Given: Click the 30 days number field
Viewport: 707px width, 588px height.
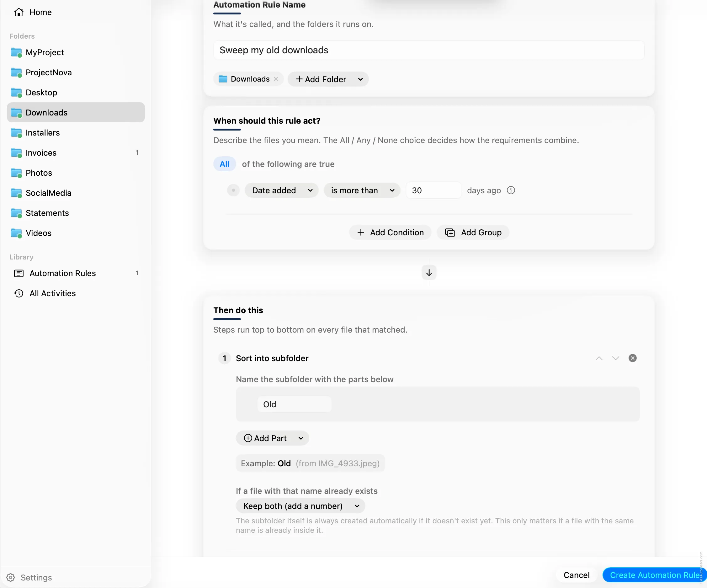Looking at the screenshot, I should (x=433, y=190).
